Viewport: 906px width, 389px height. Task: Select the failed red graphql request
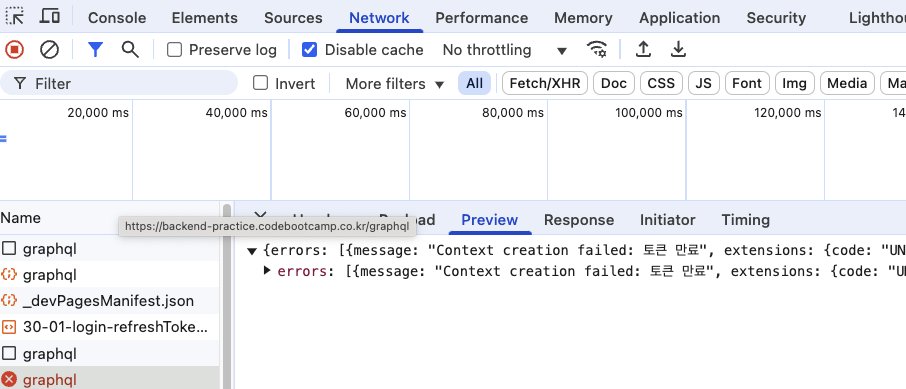(x=110, y=380)
